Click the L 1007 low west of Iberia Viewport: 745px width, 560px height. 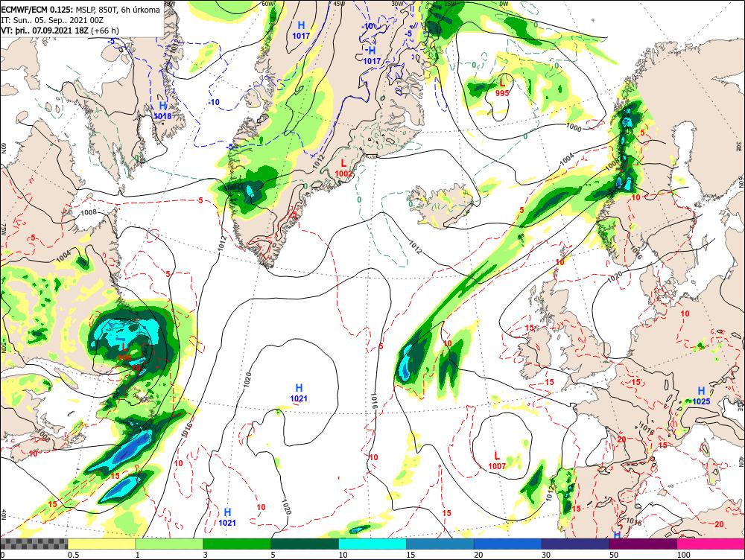pos(497,461)
